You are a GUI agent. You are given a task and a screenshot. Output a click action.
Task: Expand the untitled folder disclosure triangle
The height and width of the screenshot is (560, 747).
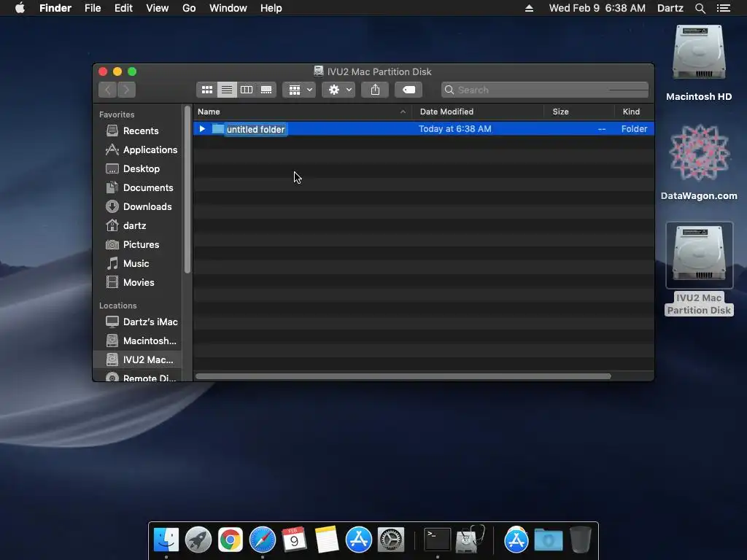click(202, 128)
